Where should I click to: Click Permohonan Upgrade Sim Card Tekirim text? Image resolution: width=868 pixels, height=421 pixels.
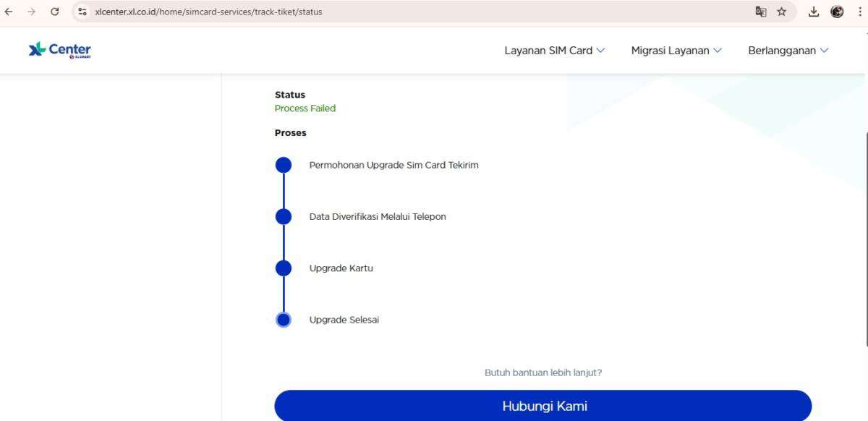394,165
